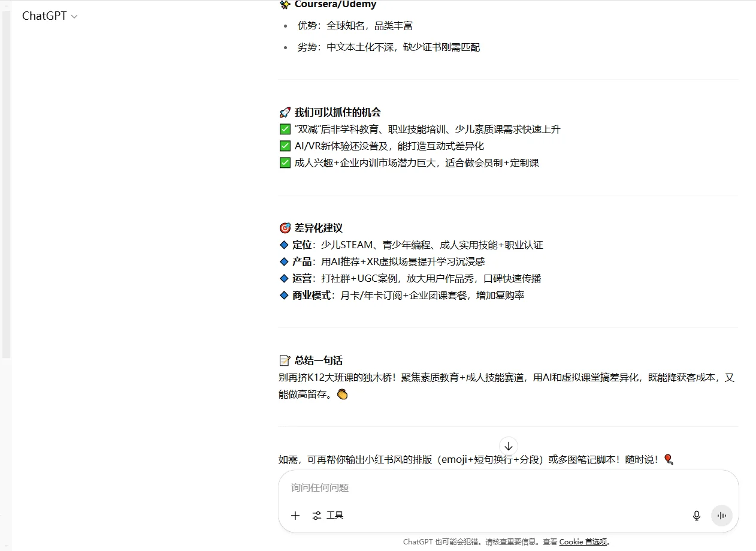The width and height of the screenshot is (756, 551).
Task: Click the green checkmark before AI/VR line
Action: pyautogui.click(x=285, y=146)
